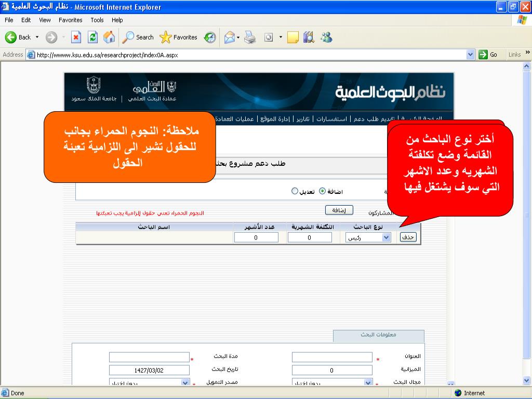Select the تعديل radio button

click(295, 191)
